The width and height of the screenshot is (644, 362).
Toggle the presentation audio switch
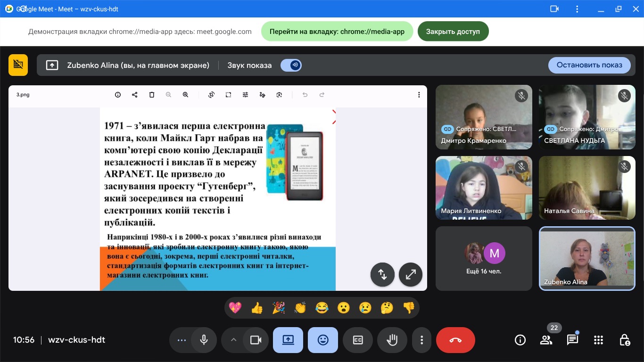291,66
